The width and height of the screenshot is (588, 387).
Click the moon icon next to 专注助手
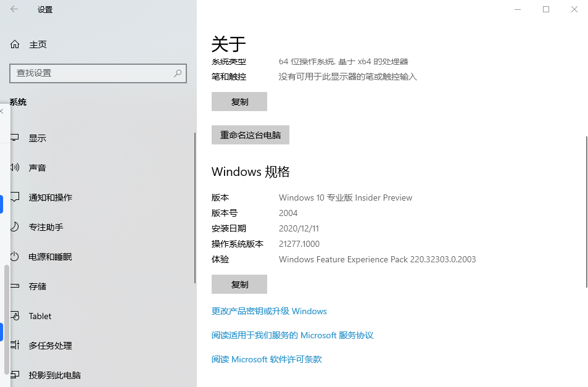pyautogui.click(x=15, y=227)
